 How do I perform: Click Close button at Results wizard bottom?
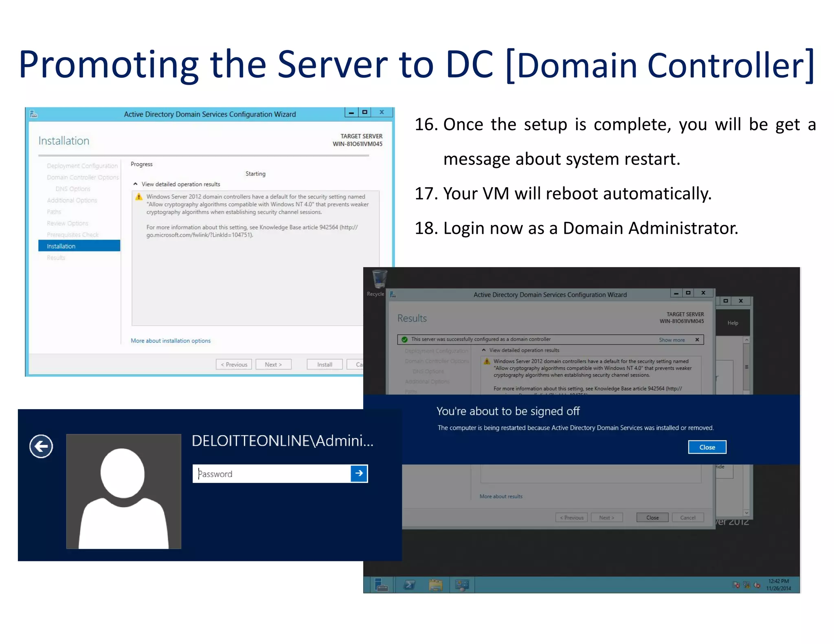(x=652, y=517)
